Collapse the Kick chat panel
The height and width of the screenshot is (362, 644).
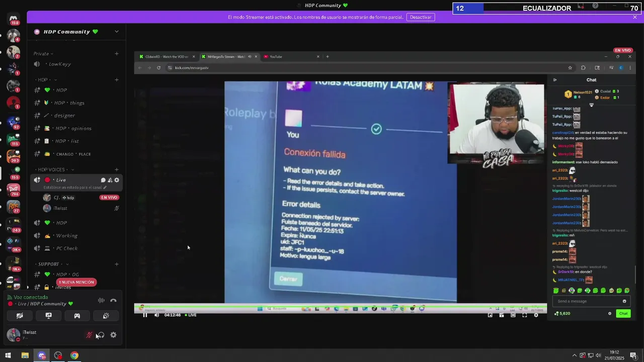click(x=555, y=80)
